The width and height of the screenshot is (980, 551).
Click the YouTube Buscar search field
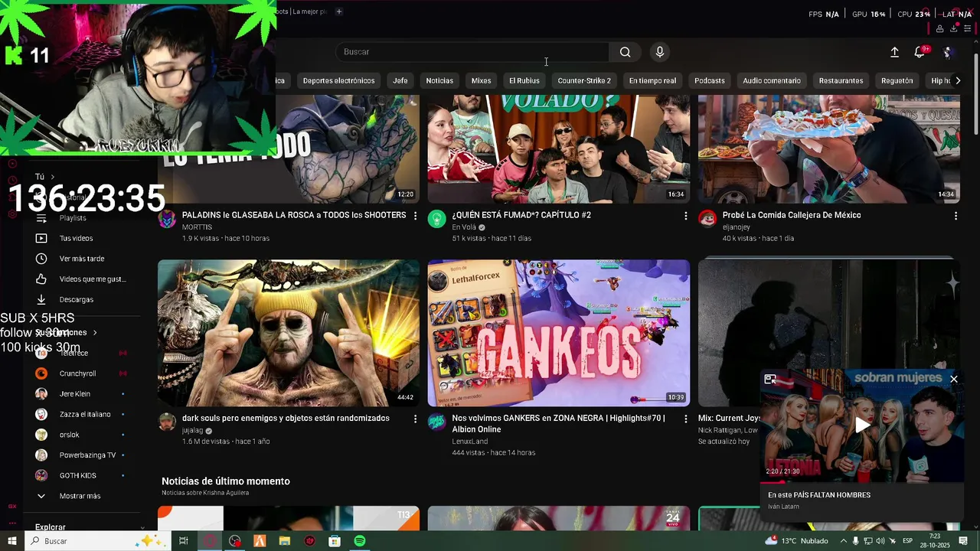pos(472,52)
